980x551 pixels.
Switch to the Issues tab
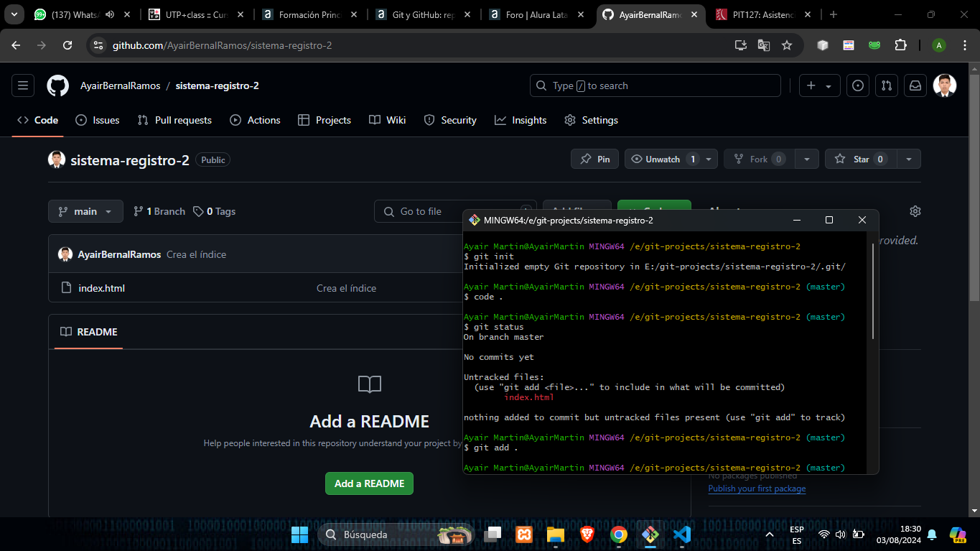pos(98,120)
